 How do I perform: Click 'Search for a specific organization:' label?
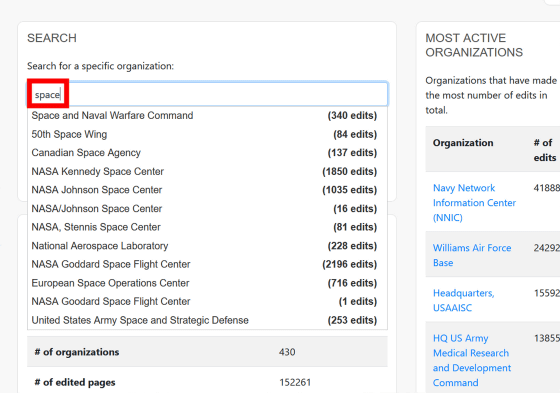(100, 66)
